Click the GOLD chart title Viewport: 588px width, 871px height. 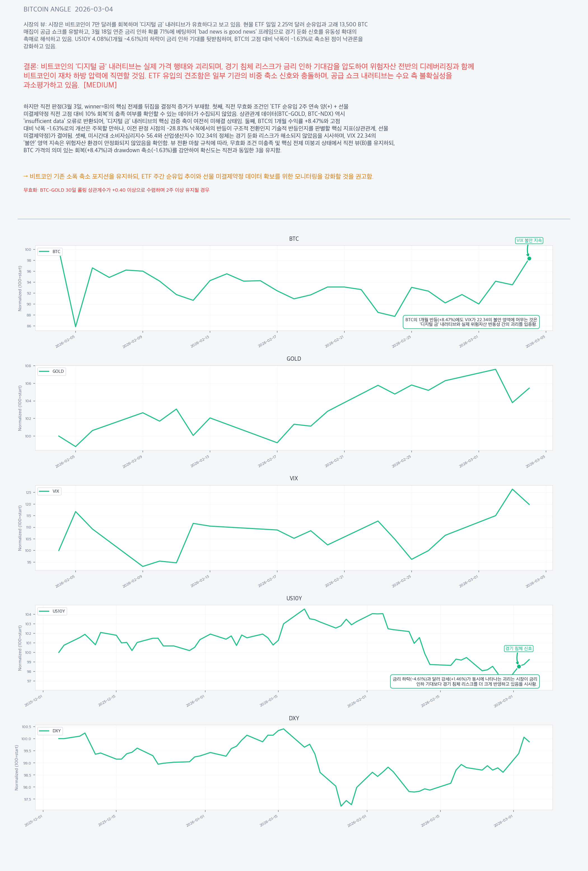(294, 359)
